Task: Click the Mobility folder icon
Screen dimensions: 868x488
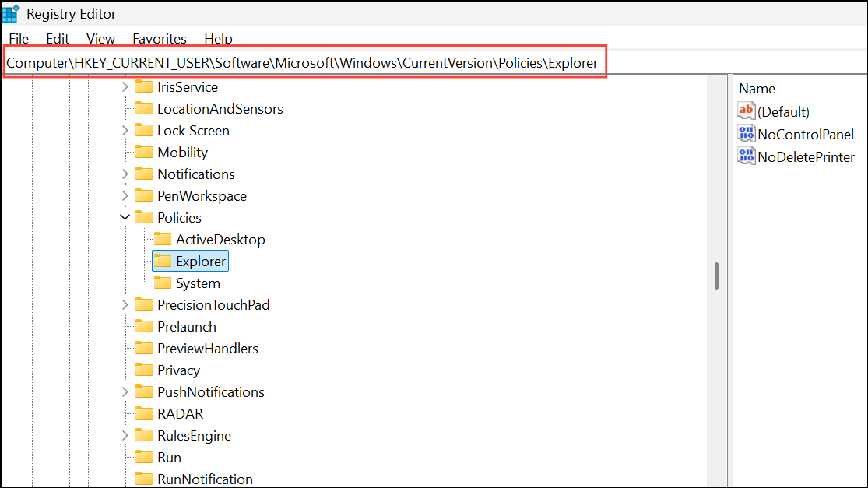Action: click(144, 152)
